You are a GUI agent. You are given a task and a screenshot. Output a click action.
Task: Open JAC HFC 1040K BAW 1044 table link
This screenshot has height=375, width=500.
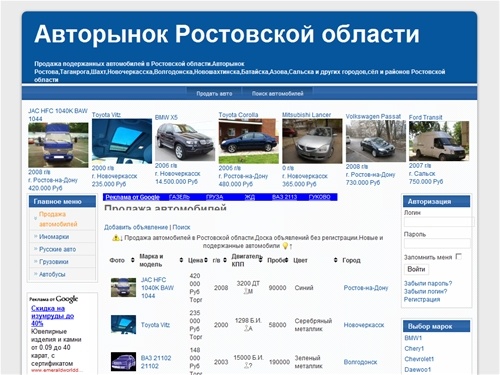[157, 288]
